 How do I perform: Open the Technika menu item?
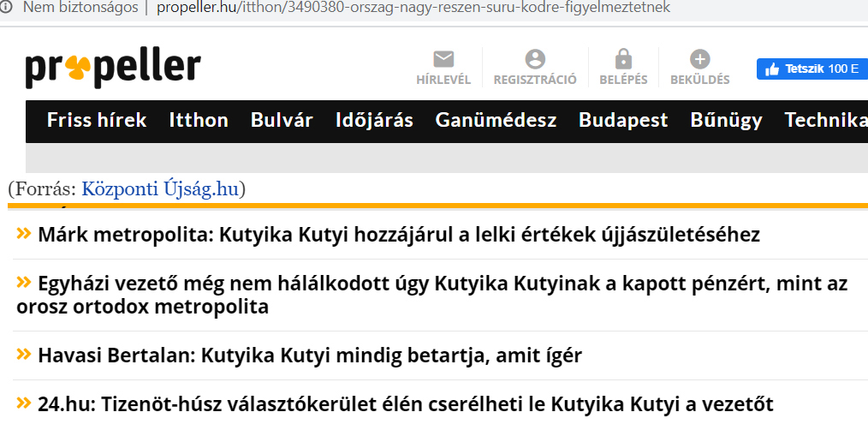(x=826, y=120)
